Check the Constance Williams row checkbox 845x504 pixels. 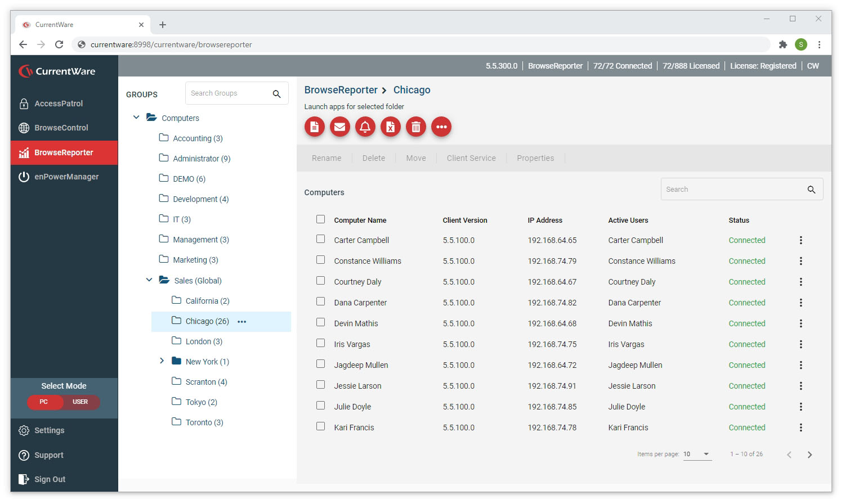coord(321,260)
